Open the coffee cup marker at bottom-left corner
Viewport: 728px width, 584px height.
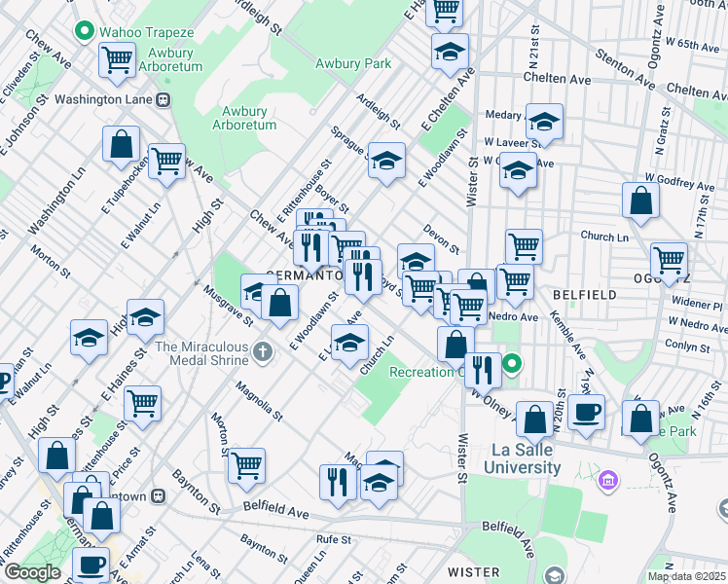91,565
